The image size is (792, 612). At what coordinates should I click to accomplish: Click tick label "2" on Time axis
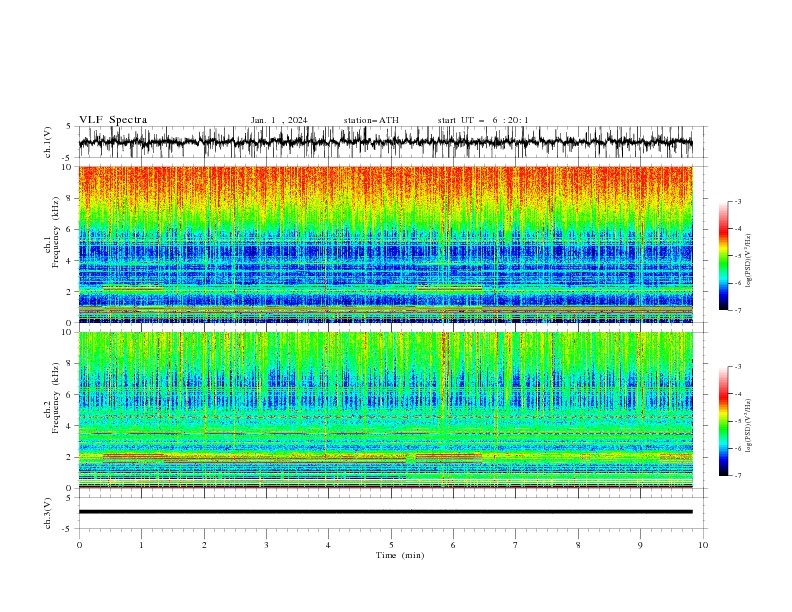click(x=204, y=545)
